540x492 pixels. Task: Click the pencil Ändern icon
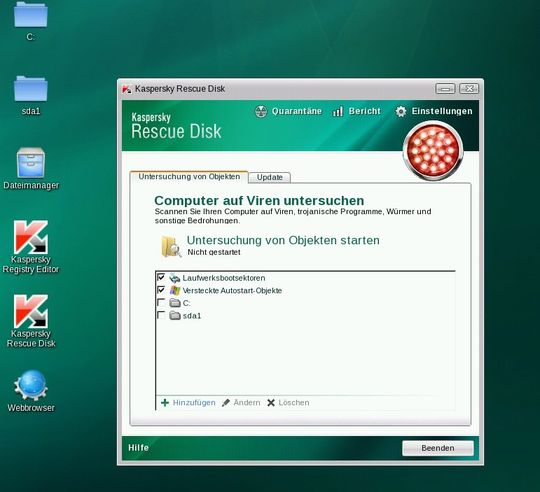tap(226, 402)
